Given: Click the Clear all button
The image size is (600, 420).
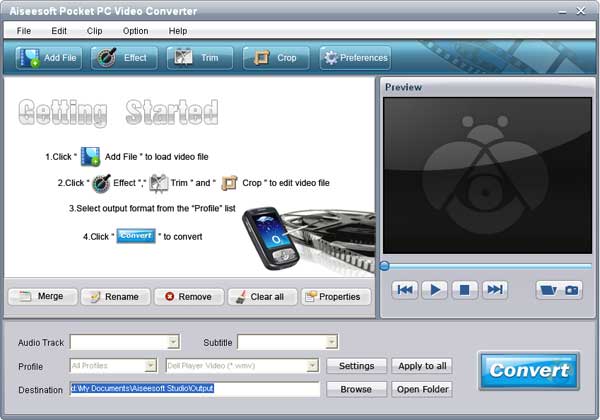Looking at the screenshot, I should [x=262, y=296].
